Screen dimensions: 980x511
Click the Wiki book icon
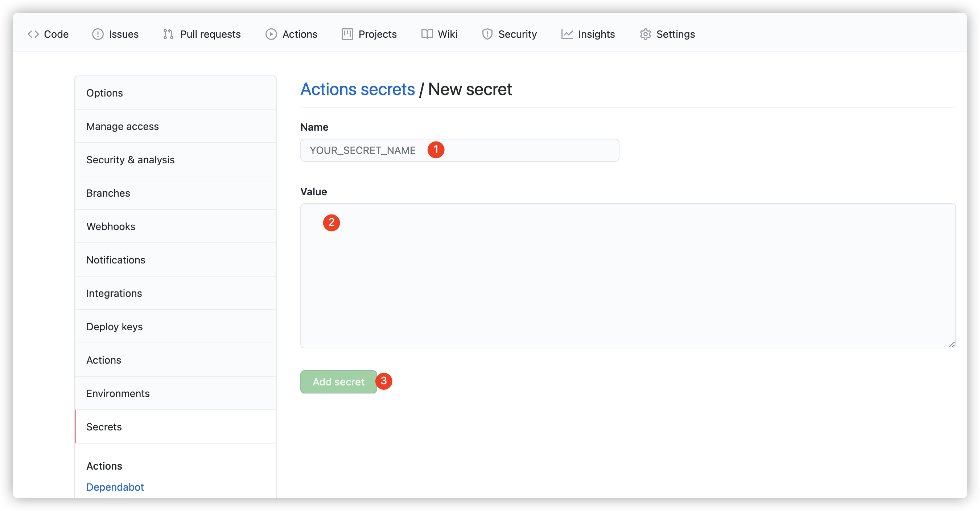pyautogui.click(x=427, y=34)
